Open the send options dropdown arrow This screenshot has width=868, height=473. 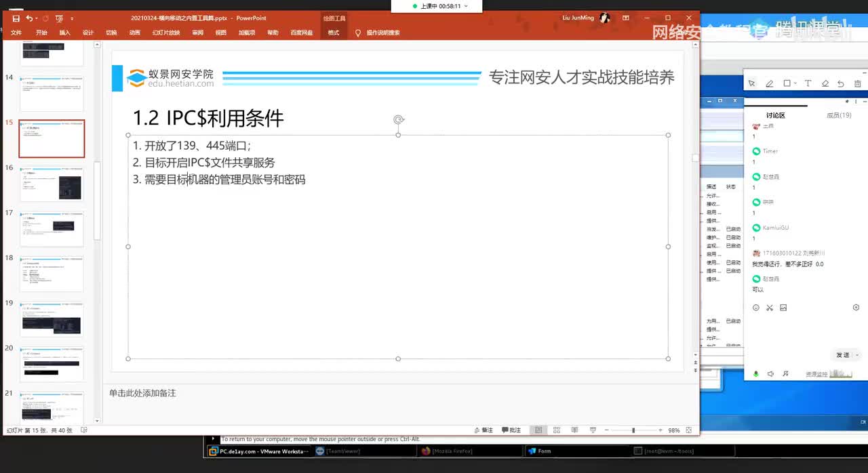[858, 355]
